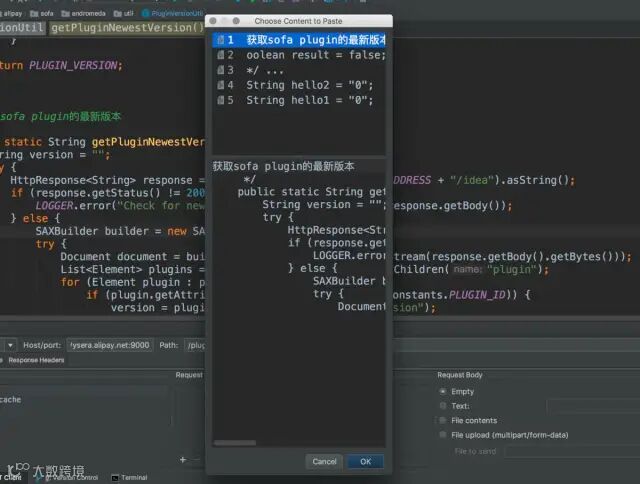Click the PluginVersionUtil class icon in breadcrumb
The width and height of the screenshot is (640, 484).
[x=145, y=13]
